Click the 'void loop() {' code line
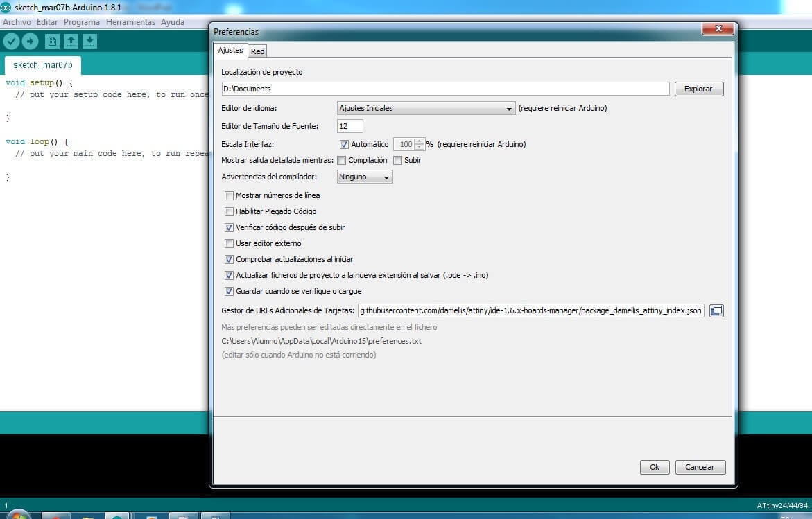This screenshot has width=812, height=519. point(37,142)
